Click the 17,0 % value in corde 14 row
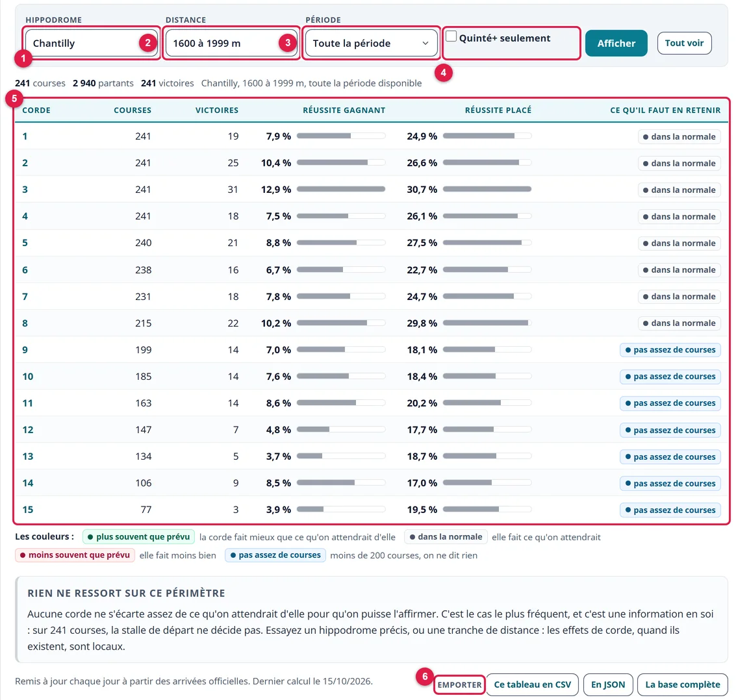 tap(422, 482)
